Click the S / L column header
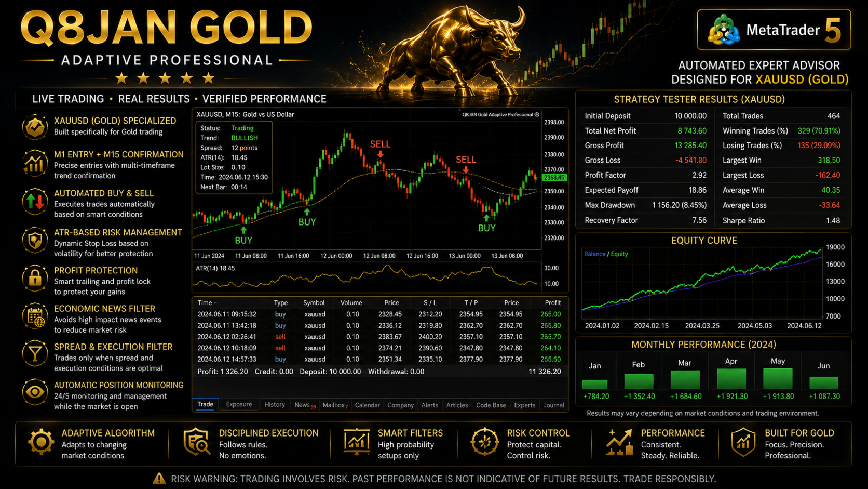Image resolution: width=868 pixels, height=489 pixels. 430,302
